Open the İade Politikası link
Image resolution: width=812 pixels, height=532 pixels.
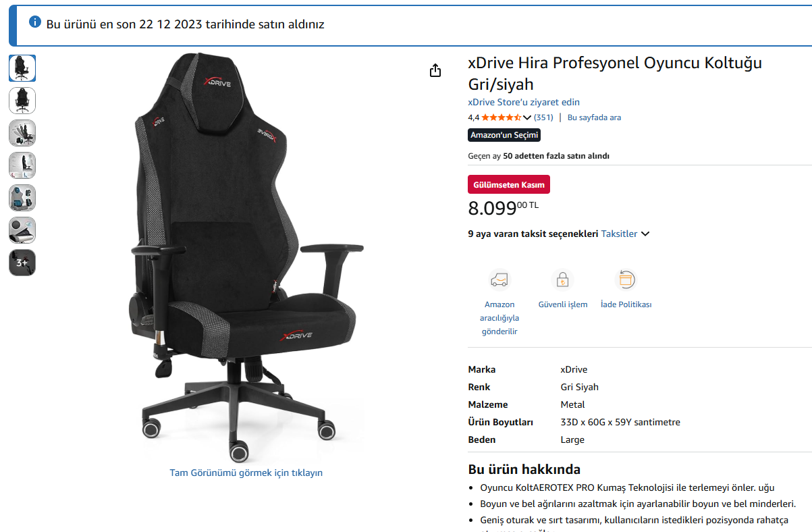tap(626, 304)
